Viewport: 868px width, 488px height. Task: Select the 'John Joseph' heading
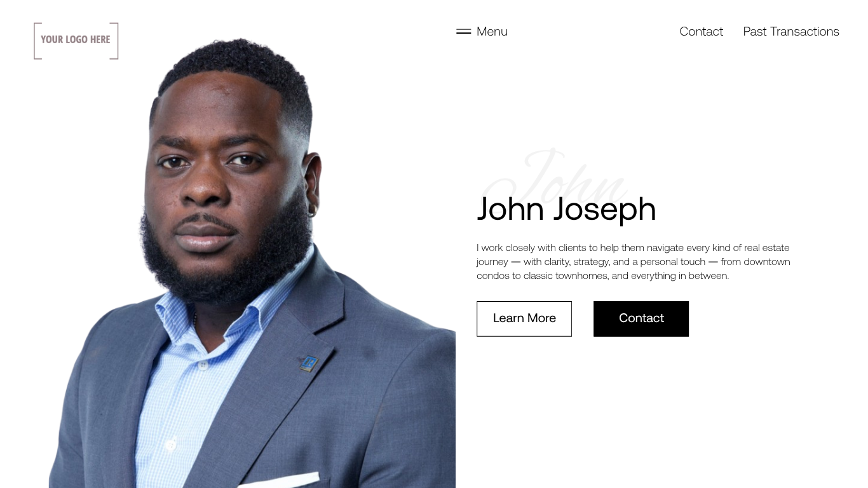pos(566,209)
